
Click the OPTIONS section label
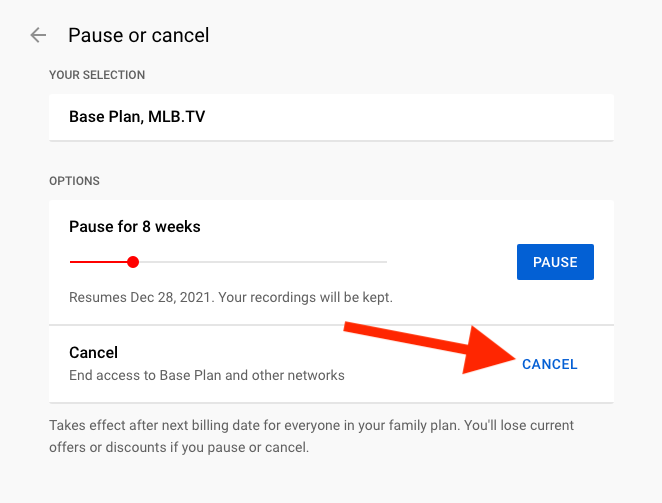pyautogui.click(x=76, y=181)
